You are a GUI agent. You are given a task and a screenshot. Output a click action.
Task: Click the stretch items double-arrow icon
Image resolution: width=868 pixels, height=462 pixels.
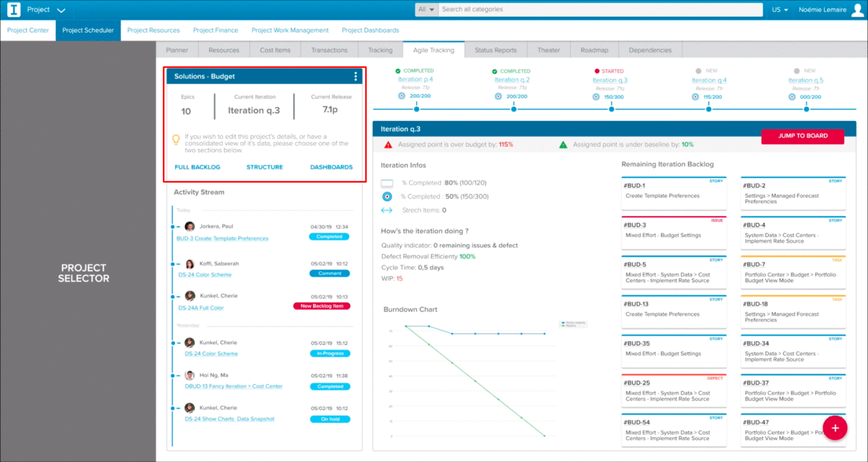point(386,209)
